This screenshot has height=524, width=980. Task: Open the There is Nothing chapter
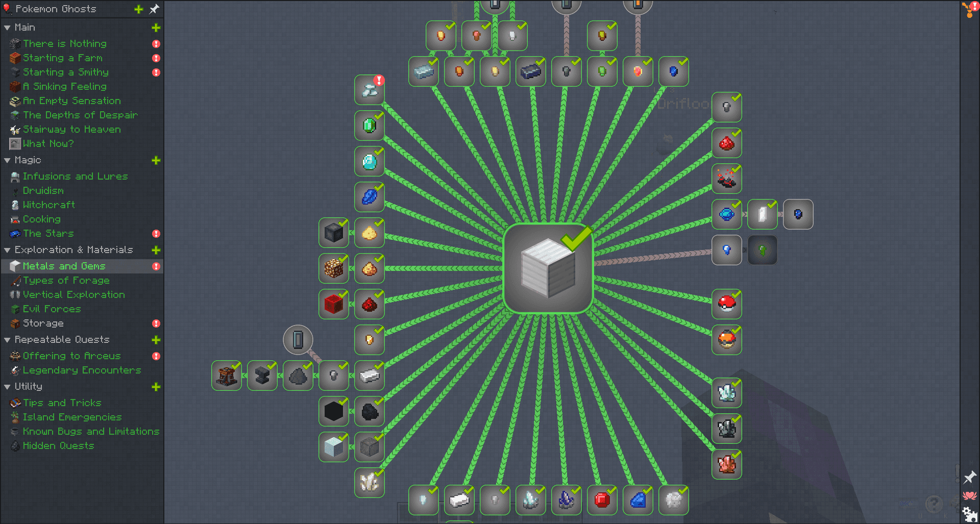(82, 44)
